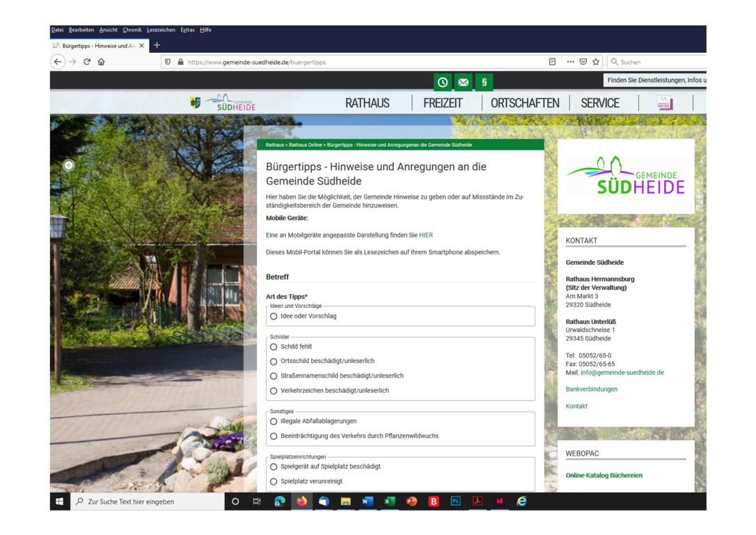Open the Datei menu
This screenshot has height=535, width=756.
tap(57, 30)
